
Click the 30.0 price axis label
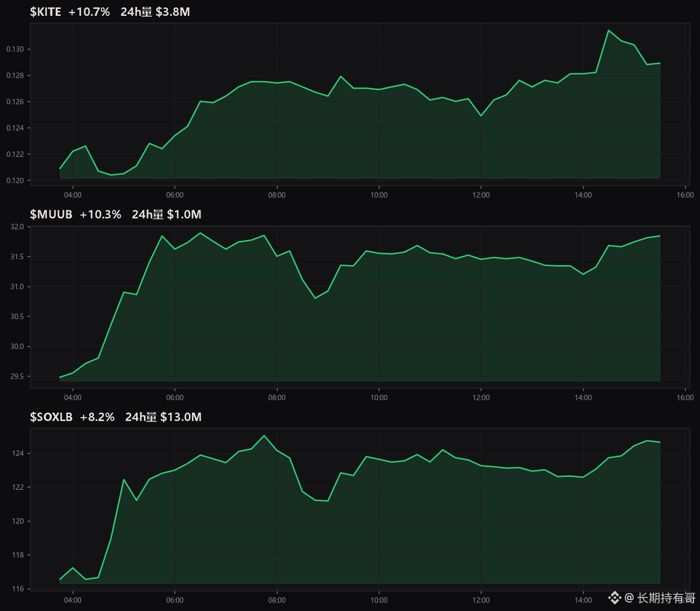[x=17, y=346]
